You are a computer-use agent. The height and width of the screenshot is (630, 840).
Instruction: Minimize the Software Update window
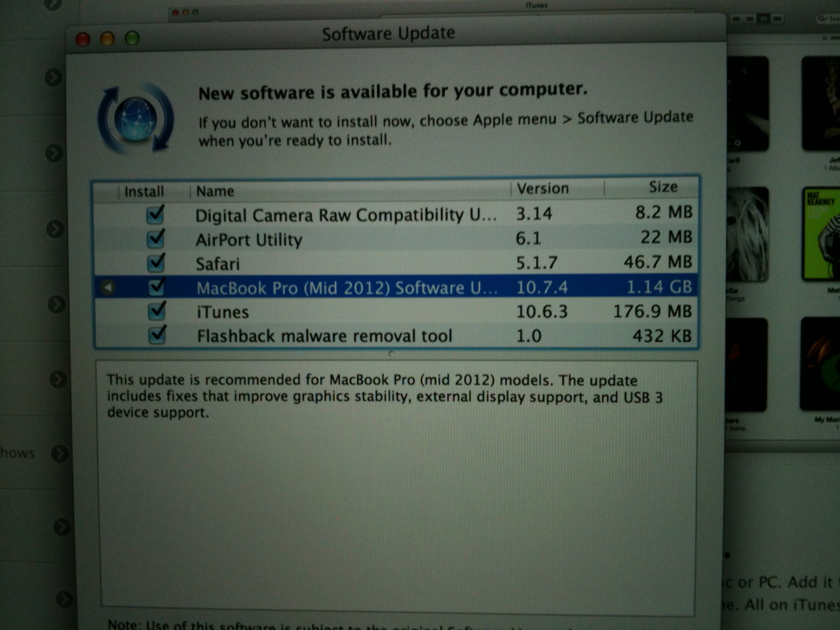click(107, 39)
